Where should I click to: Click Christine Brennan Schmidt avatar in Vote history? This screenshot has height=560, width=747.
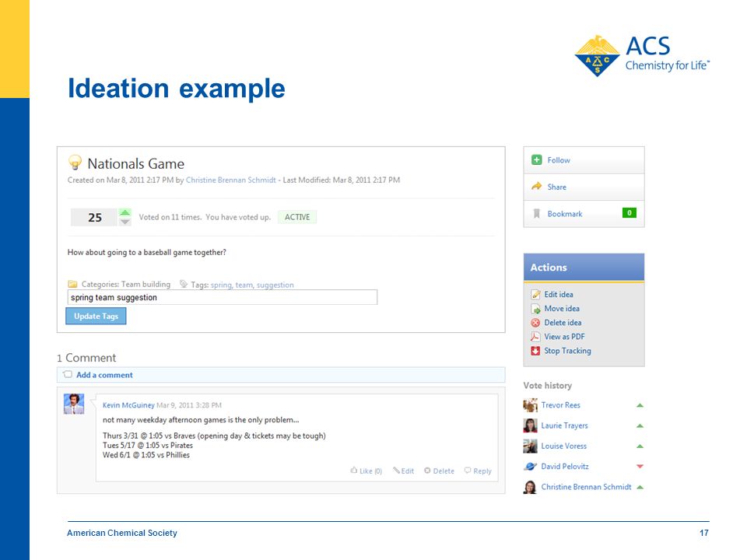coord(530,487)
